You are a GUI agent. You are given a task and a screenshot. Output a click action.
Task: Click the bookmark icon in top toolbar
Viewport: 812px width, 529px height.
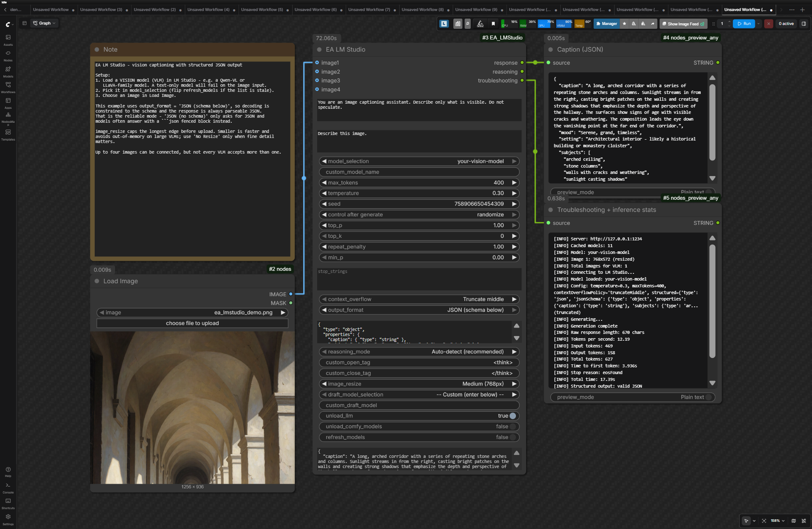[x=493, y=24]
